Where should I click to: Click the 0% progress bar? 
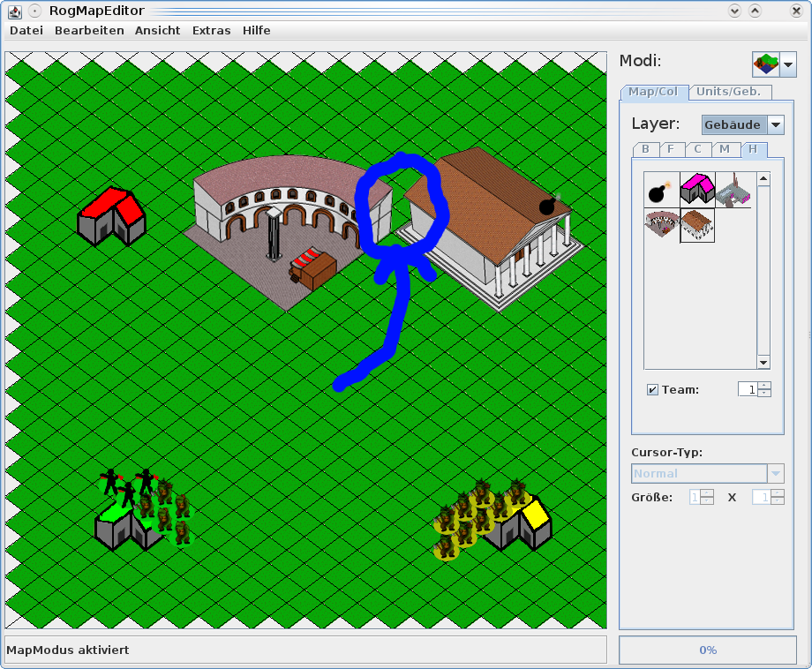(708, 650)
